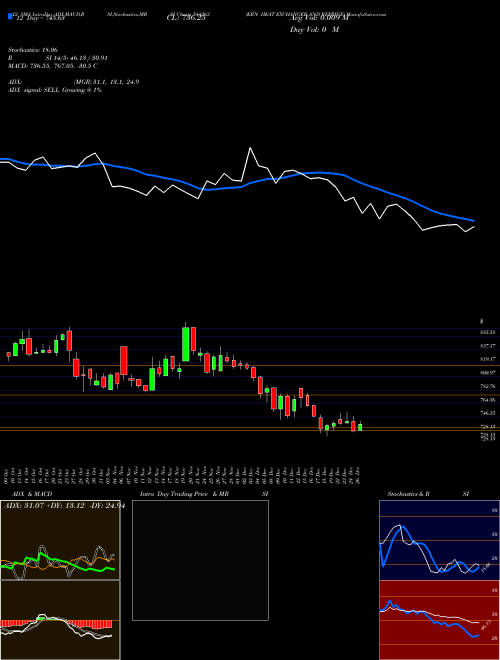Click the ADX 31.07 +DY -DY readout
Screen dimensions: 500x660
coord(64,506)
